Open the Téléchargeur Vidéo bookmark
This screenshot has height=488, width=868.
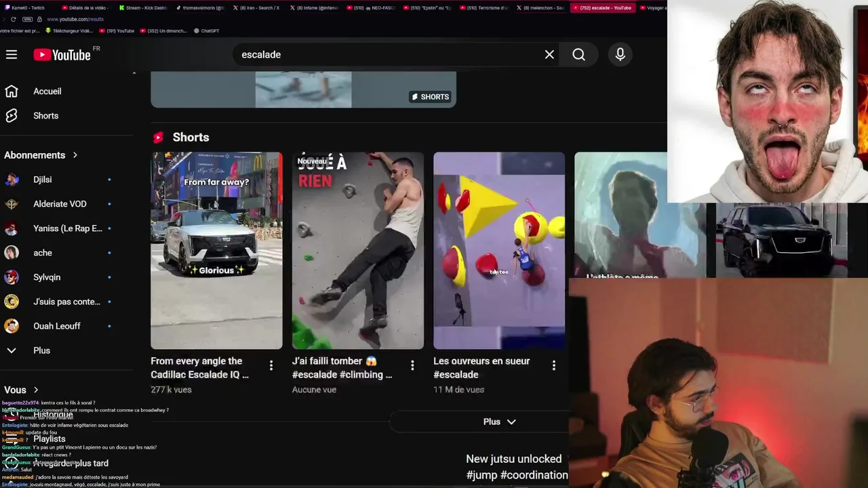click(69, 30)
